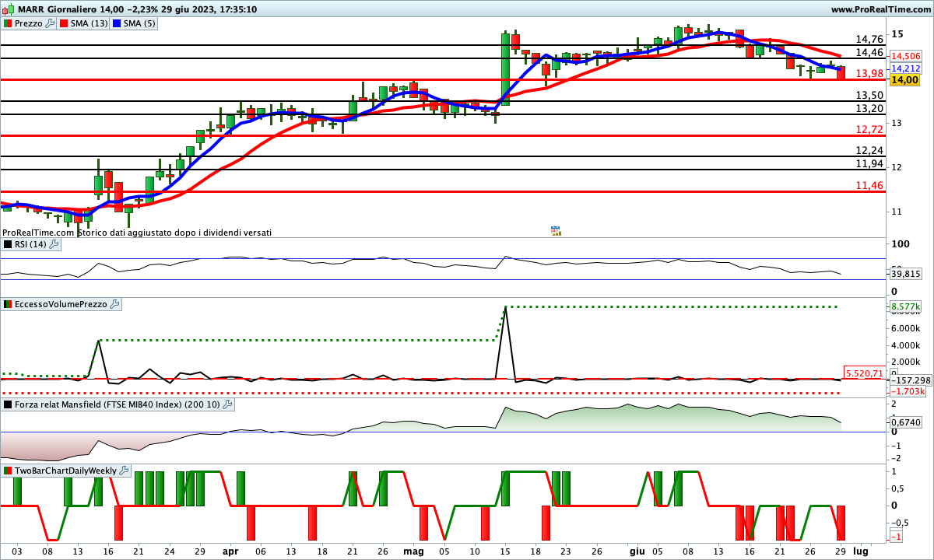Click the red −1.703k value tag
This screenshot has height=560, width=934.
tap(907, 392)
